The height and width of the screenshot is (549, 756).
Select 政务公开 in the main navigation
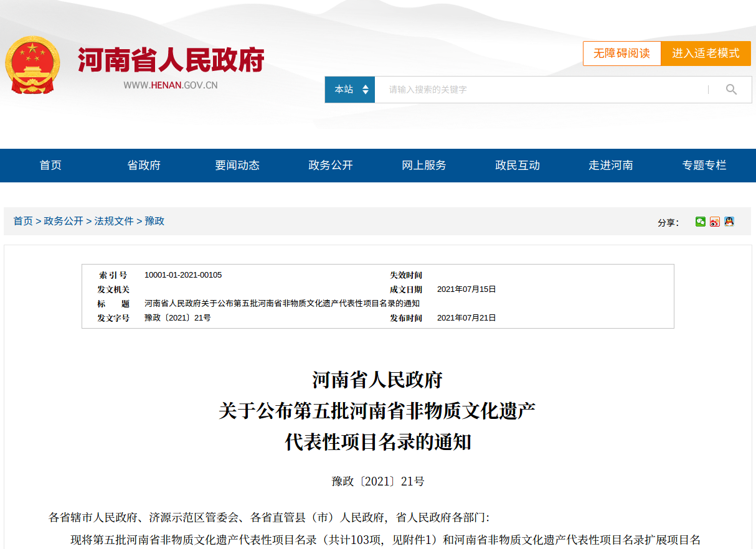[x=331, y=166]
